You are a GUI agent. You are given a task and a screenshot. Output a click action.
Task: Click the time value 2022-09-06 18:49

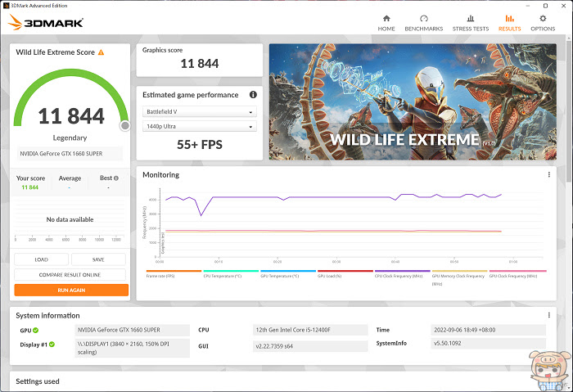(x=488, y=330)
